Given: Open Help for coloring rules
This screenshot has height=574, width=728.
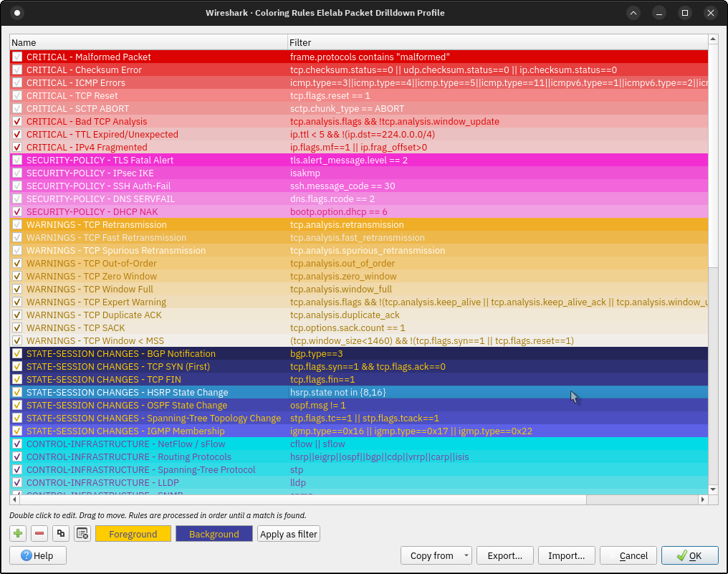Looking at the screenshot, I should pos(37,555).
